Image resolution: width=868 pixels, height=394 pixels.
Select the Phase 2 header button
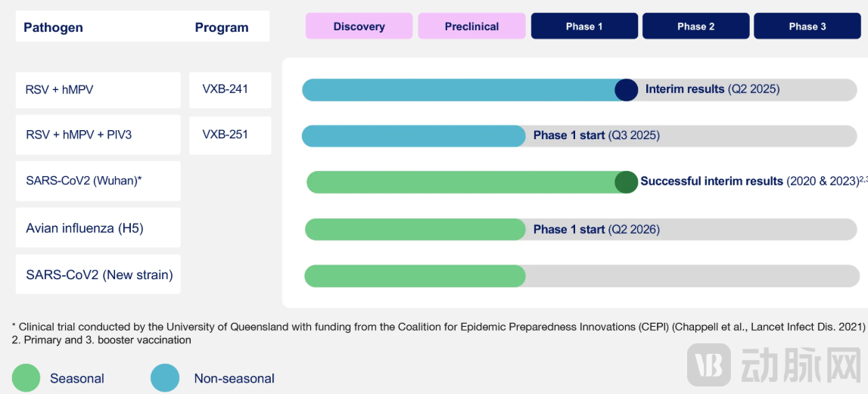coord(695,26)
